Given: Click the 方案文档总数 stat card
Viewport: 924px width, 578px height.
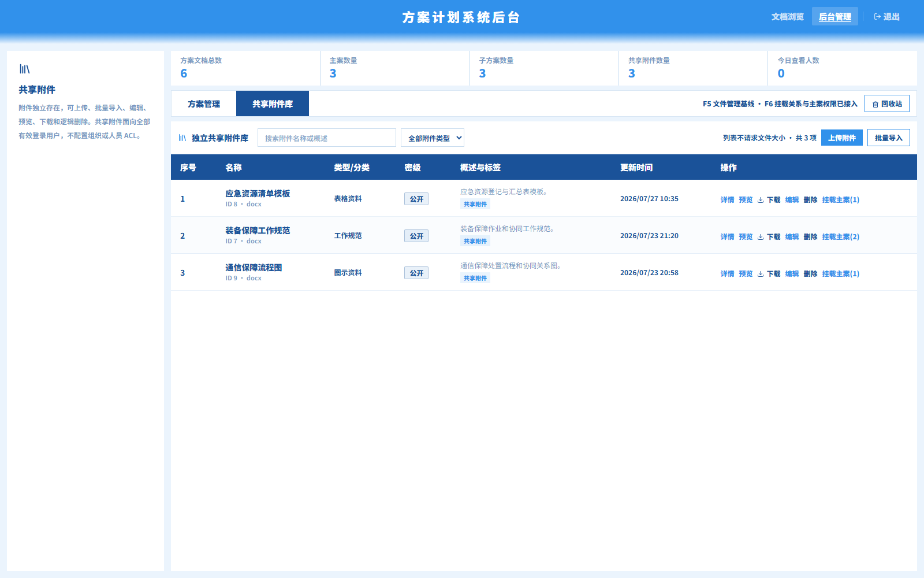Looking at the screenshot, I should [245, 68].
